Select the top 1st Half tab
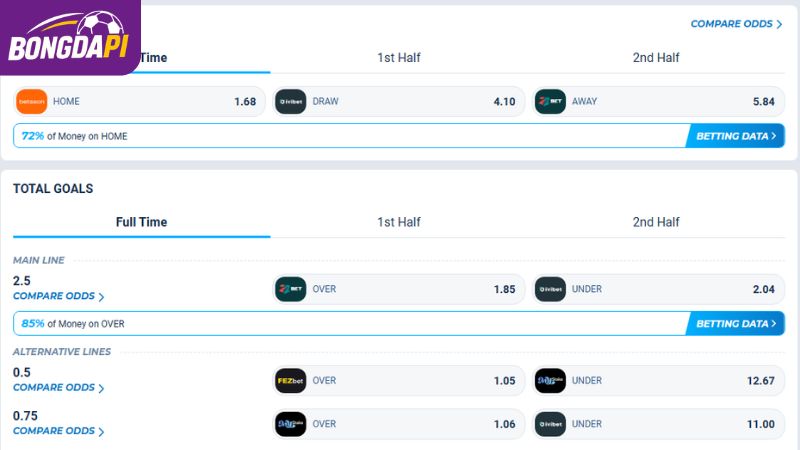 [399, 58]
